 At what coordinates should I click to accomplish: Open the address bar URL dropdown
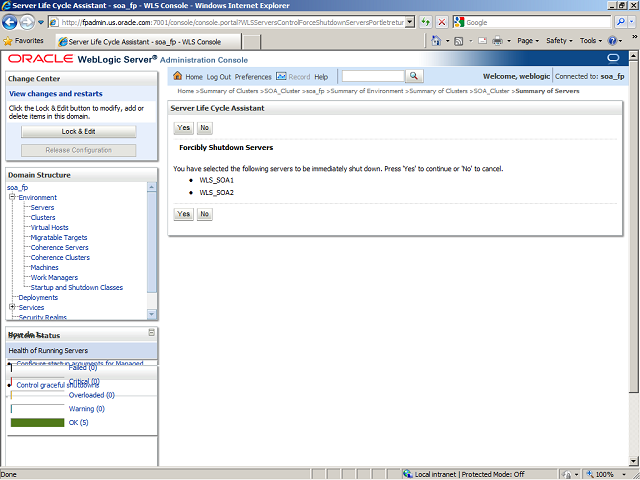410,21
